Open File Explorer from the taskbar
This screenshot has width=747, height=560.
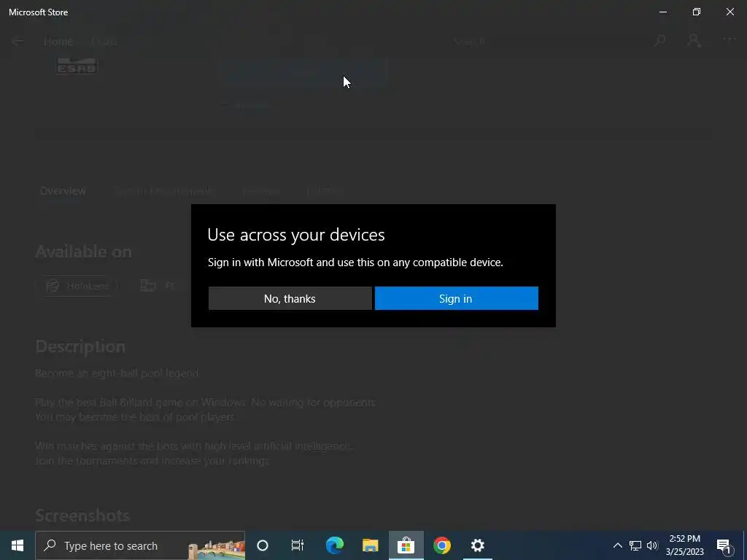pos(370,545)
